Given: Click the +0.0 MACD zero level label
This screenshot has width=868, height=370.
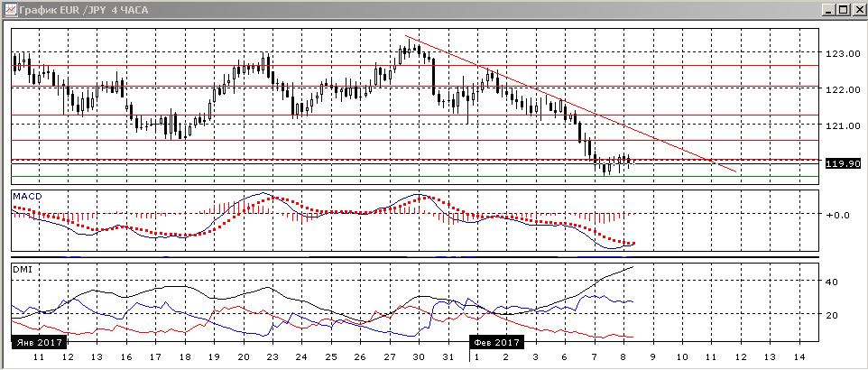Looking at the screenshot, I should click(838, 215).
